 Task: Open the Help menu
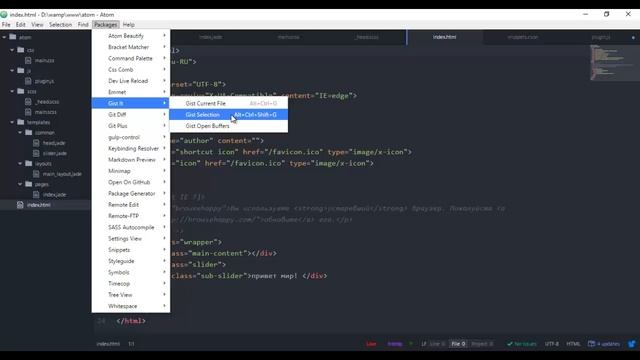pyautogui.click(x=129, y=24)
